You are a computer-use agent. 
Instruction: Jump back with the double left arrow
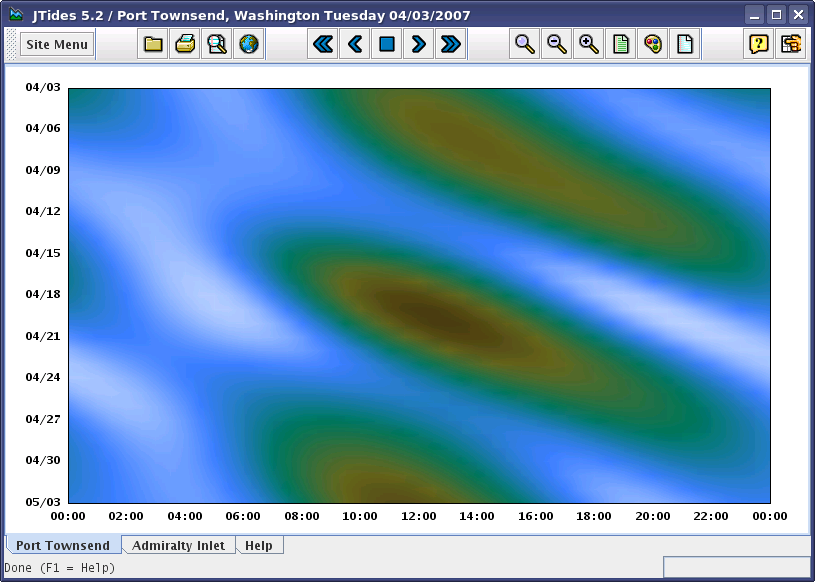pyautogui.click(x=322, y=44)
